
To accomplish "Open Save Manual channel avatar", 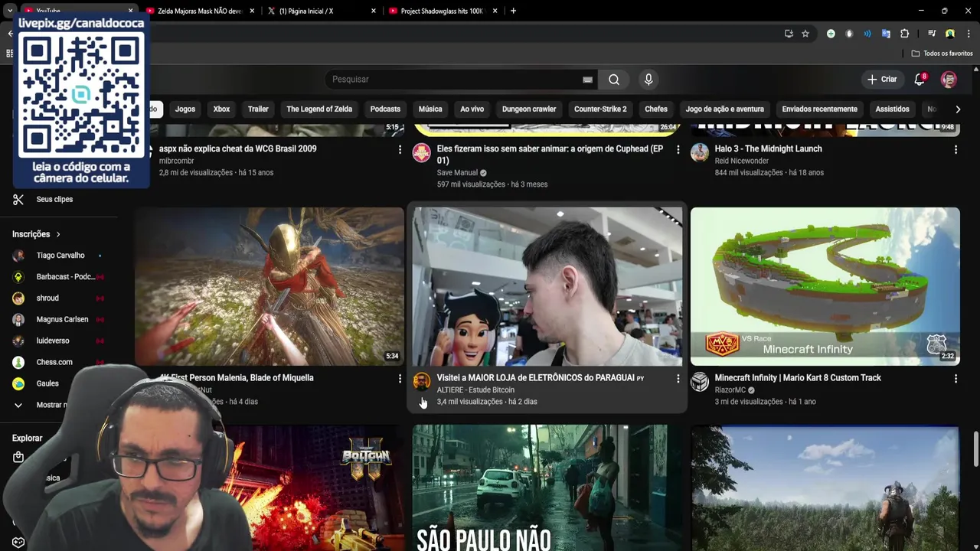I will 422,152.
